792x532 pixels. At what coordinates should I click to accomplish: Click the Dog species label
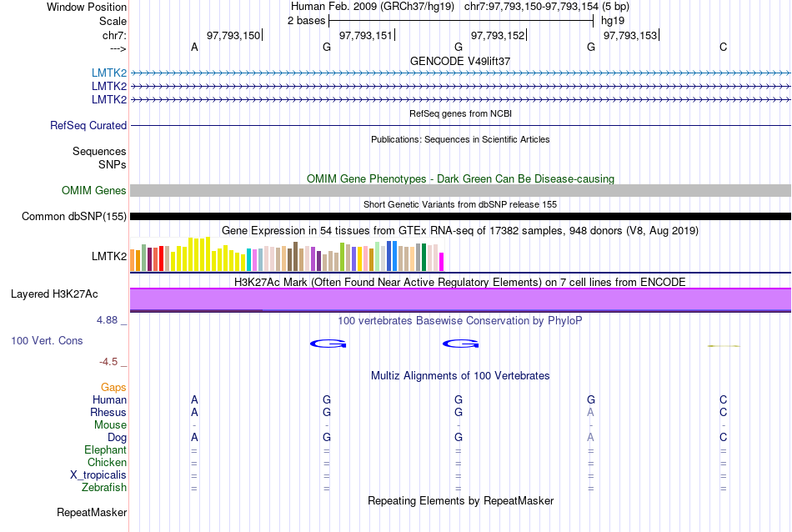[118, 437]
